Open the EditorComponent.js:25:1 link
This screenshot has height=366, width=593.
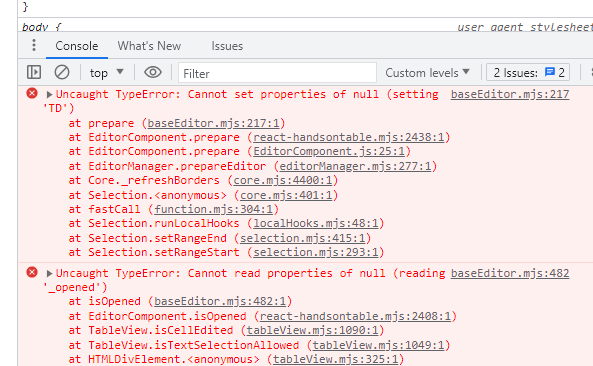(x=329, y=151)
